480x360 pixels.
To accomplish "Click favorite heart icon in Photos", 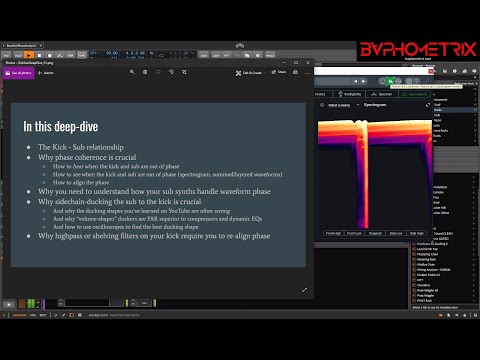I will point(158,72).
